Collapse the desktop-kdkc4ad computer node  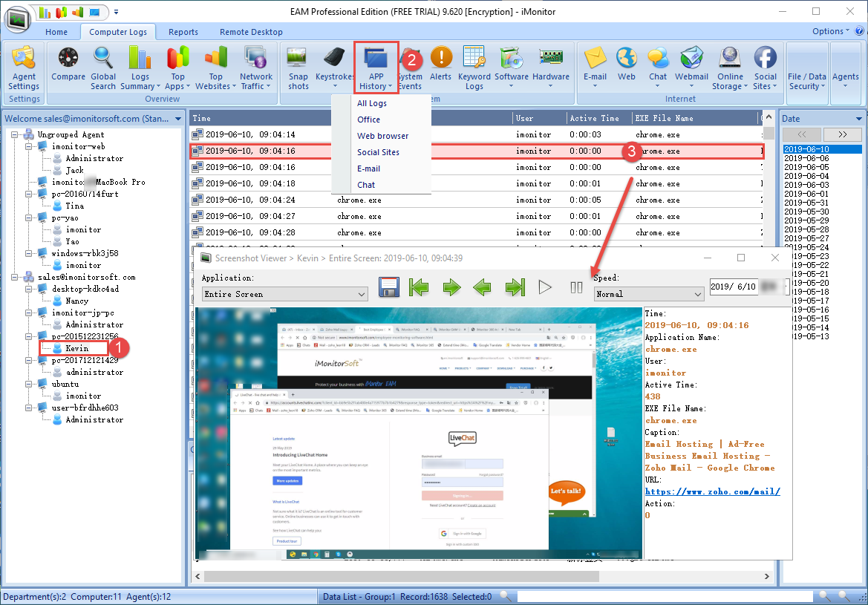coord(28,289)
